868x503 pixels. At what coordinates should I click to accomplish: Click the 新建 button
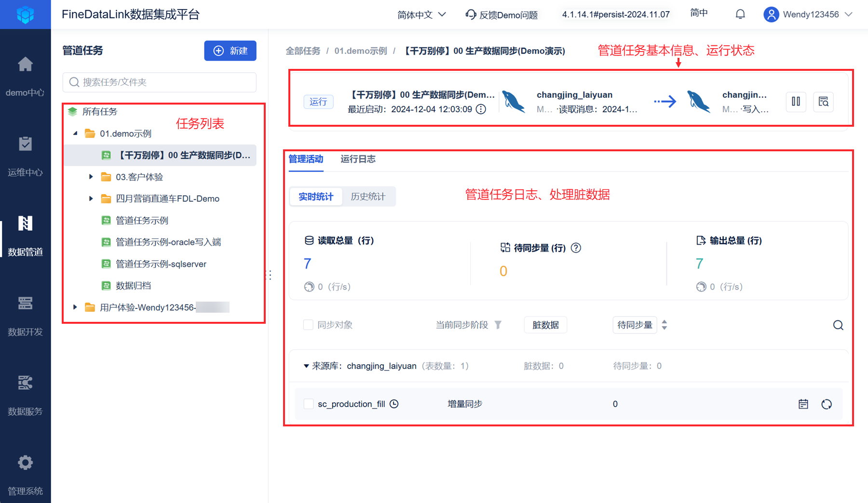(230, 51)
